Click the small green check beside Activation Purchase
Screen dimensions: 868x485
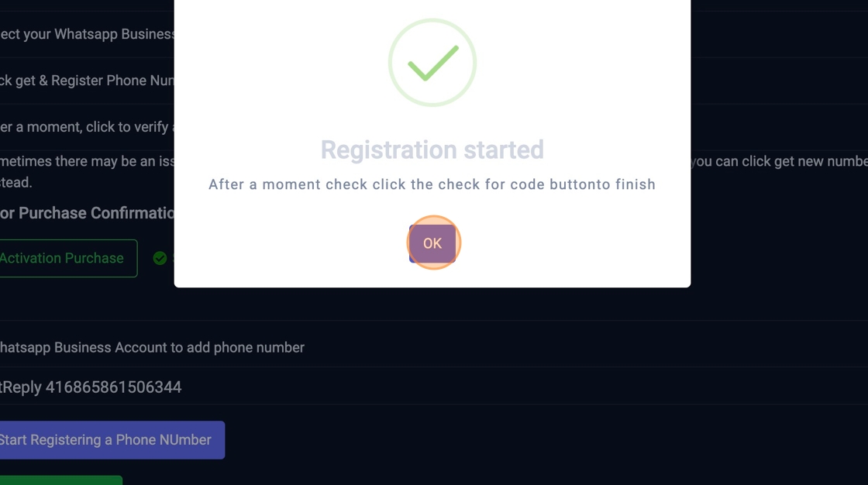coord(160,258)
